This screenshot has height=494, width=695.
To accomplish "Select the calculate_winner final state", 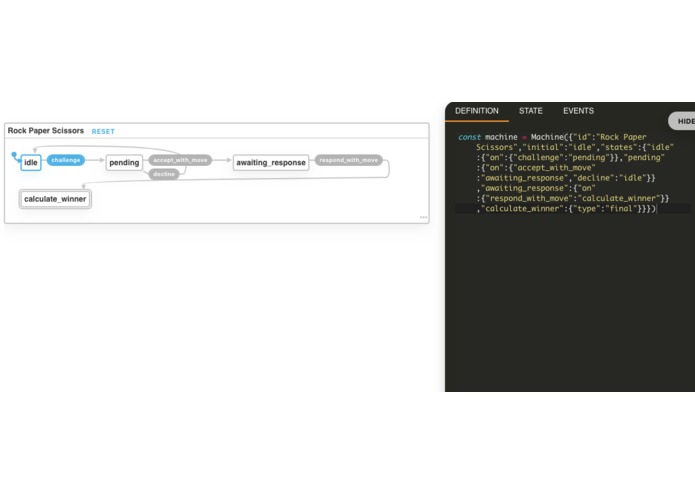I will [55, 199].
